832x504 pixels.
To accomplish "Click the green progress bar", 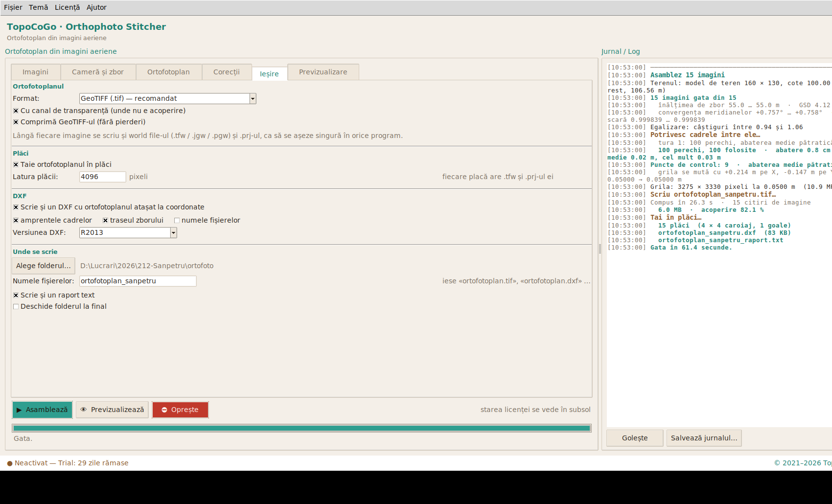I will coord(301,428).
